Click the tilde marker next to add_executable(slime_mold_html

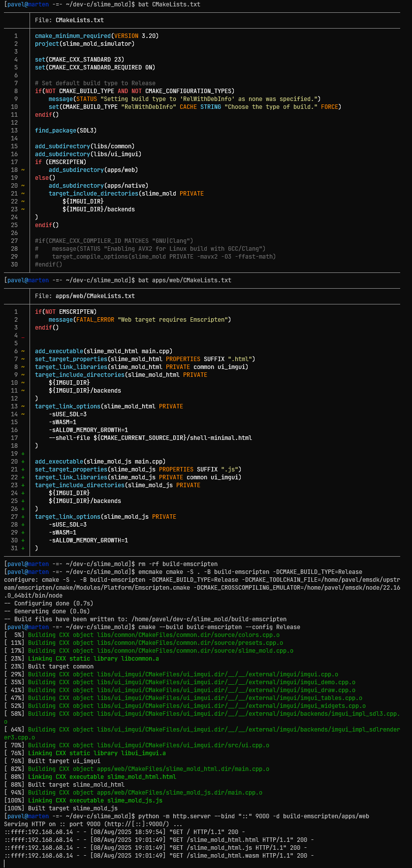23,351
